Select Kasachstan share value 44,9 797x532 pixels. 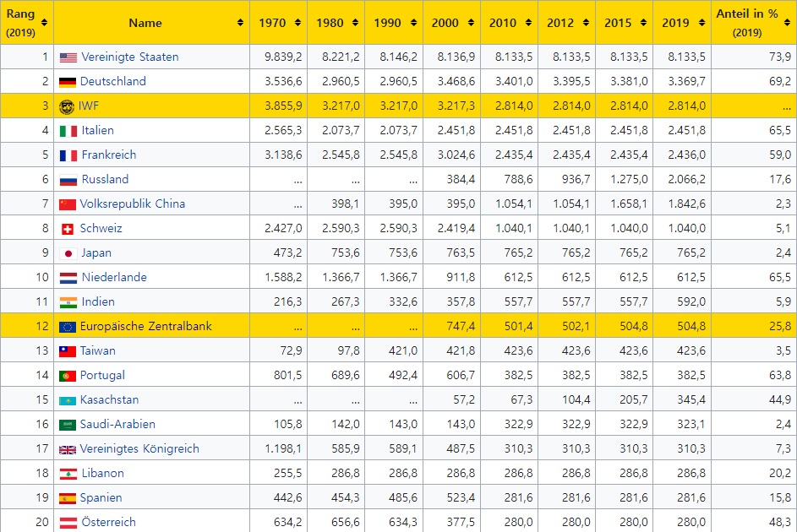780,399
